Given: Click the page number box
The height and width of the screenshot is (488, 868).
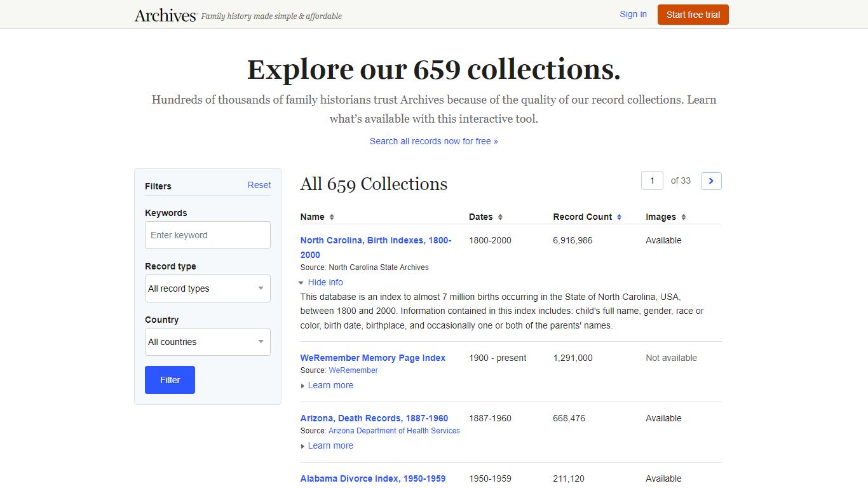Looking at the screenshot, I should 652,181.
